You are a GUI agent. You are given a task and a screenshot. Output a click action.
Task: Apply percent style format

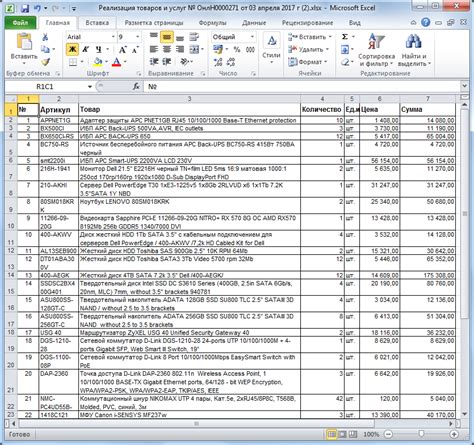pos(237,50)
